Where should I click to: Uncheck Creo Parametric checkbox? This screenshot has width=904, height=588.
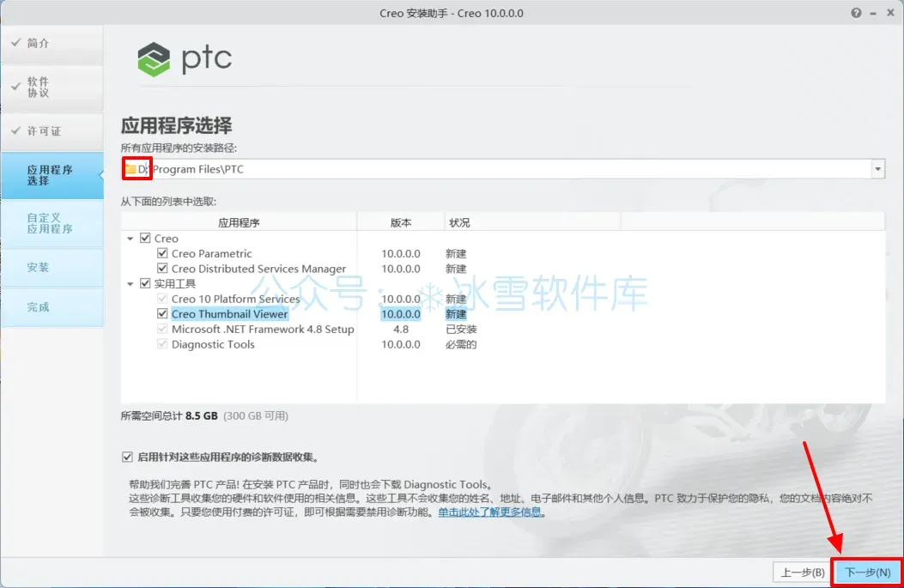click(x=162, y=253)
